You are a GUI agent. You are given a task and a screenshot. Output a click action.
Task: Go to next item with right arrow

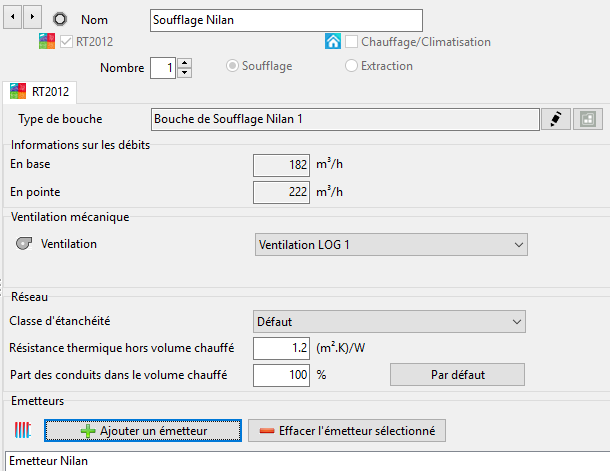(32, 17)
